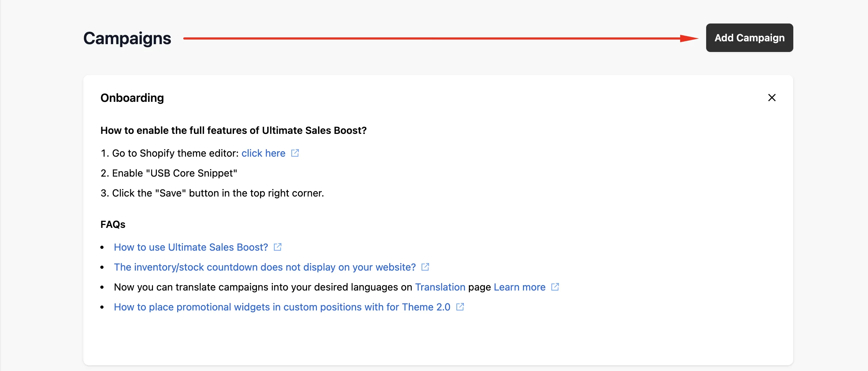
Task: Click external icon after Theme 2.0 link
Action: (x=460, y=307)
